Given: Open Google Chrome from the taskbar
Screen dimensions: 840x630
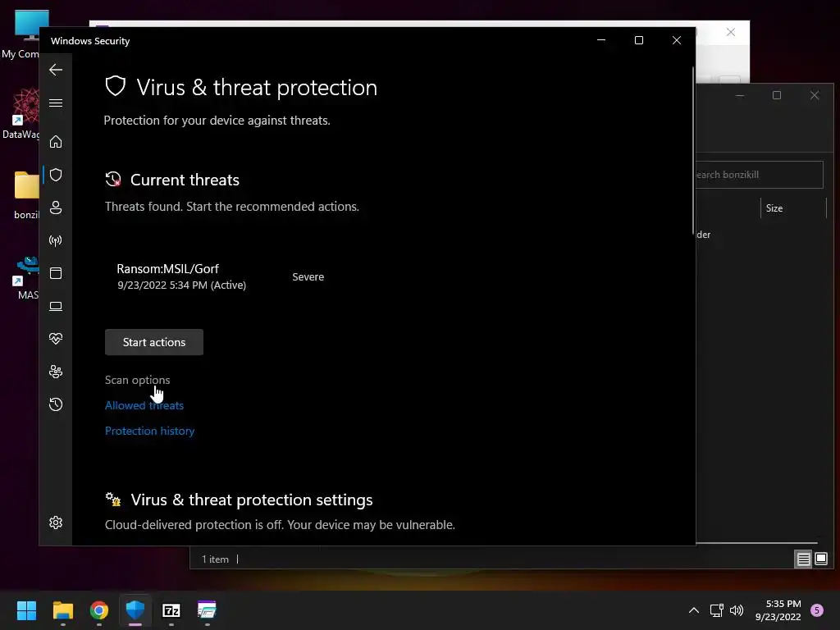Looking at the screenshot, I should (x=99, y=610).
